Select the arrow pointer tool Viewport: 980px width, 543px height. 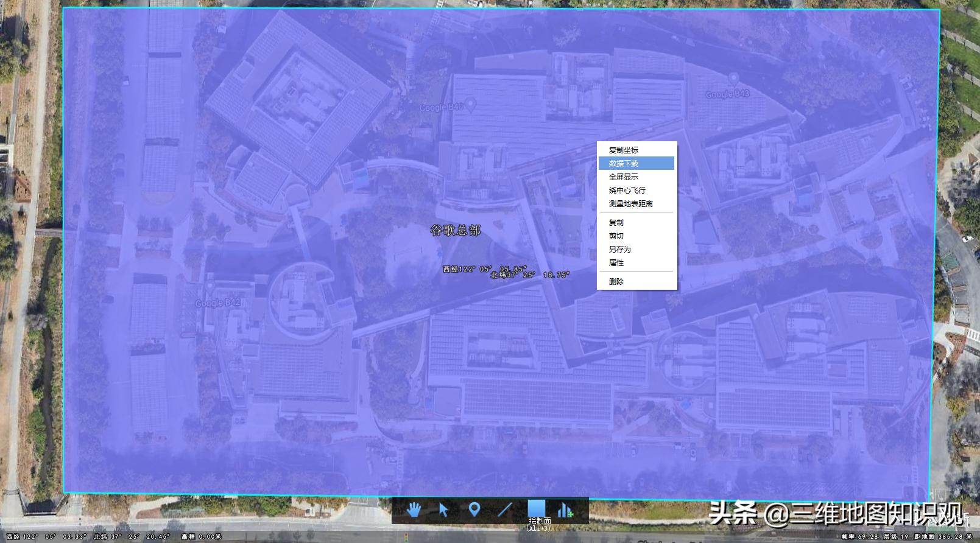pos(444,510)
